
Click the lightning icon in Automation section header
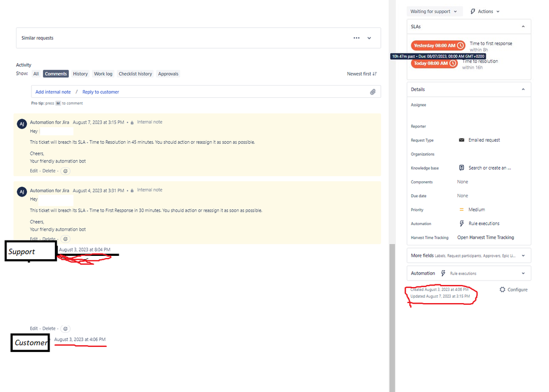click(x=443, y=273)
